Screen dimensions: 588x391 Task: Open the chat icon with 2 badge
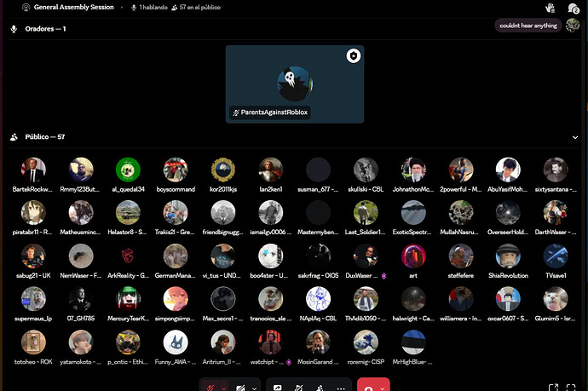573,8
